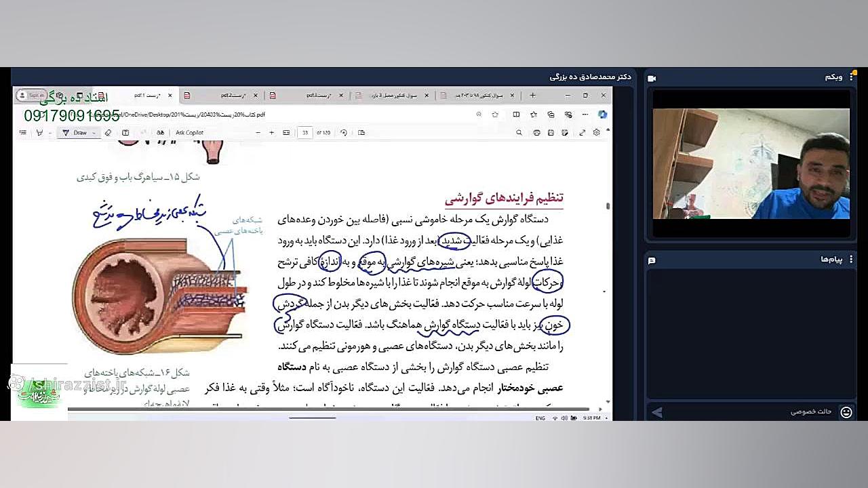Close the زیست1.pdf tab
The image size is (868, 488).
click(x=170, y=96)
